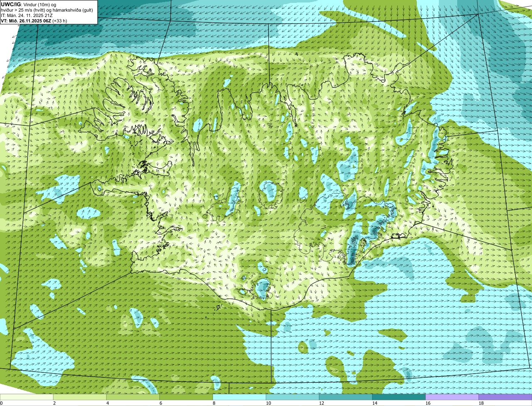532x406 pixels.
Task: Click the scale tick label "14"
Action: pyautogui.click(x=375, y=403)
